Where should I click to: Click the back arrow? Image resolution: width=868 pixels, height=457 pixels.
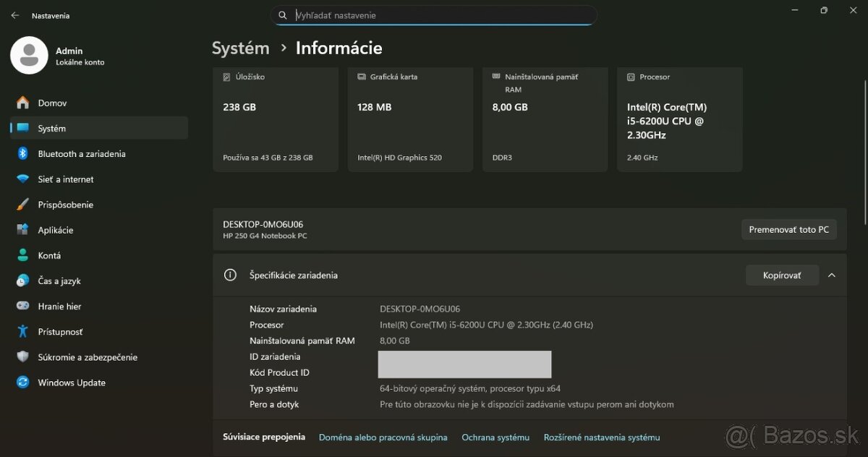[x=14, y=14]
